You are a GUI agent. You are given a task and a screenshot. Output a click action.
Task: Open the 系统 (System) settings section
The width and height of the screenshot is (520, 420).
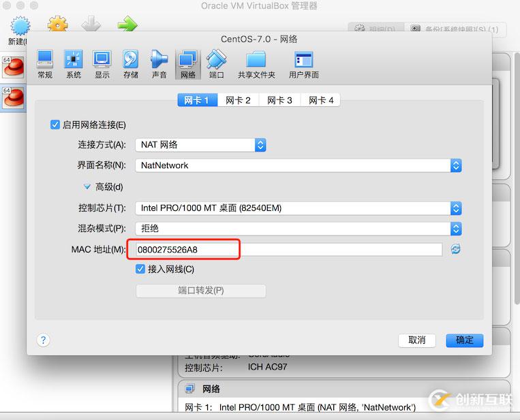coord(74,64)
